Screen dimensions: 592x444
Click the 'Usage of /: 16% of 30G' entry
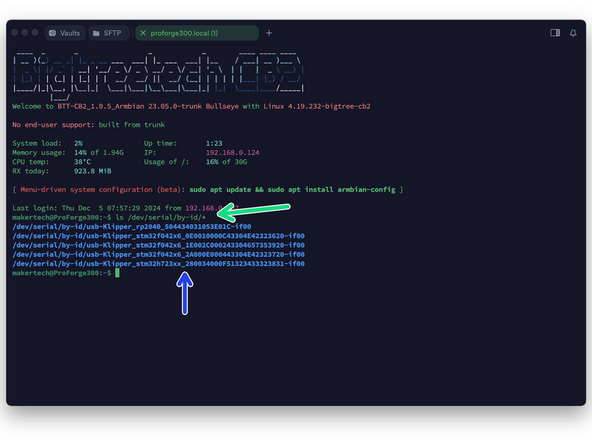pyautogui.click(x=196, y=162)
